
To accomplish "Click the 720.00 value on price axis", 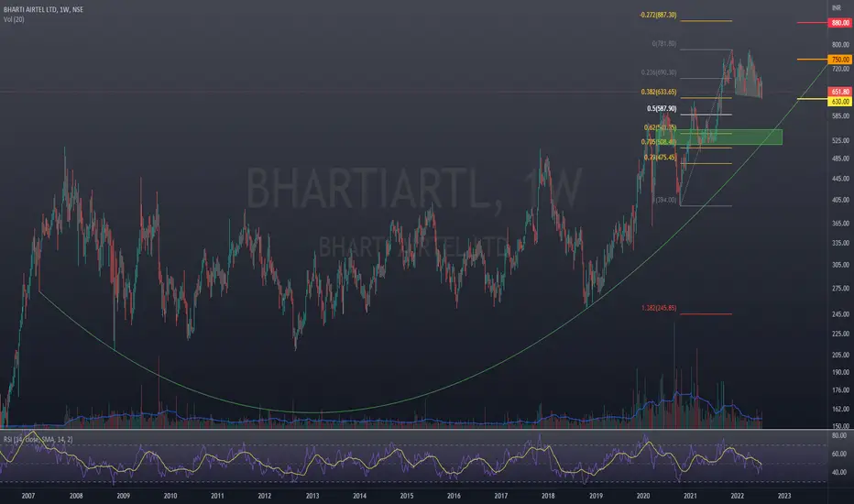I will pos(840,70).
